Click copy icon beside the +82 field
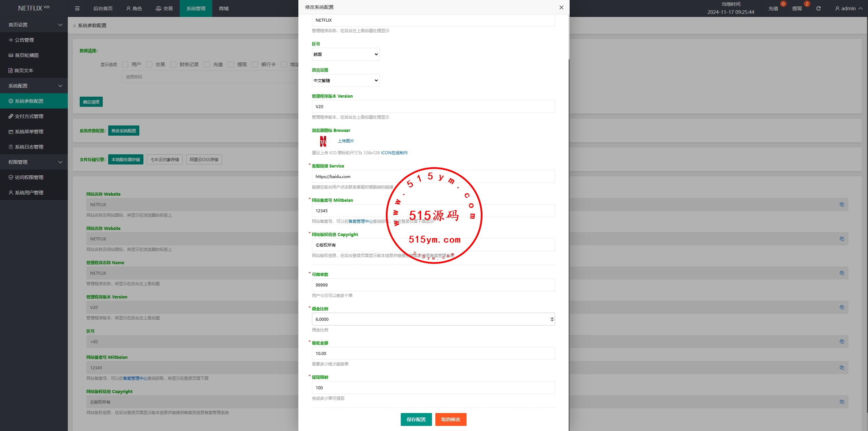 coord(842,341)
